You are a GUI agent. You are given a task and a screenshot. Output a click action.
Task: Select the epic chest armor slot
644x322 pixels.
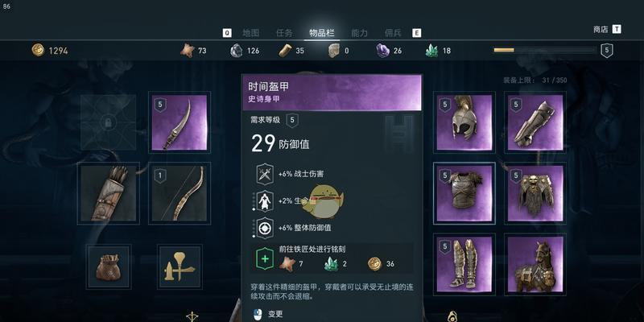click(x=464, y=193)
